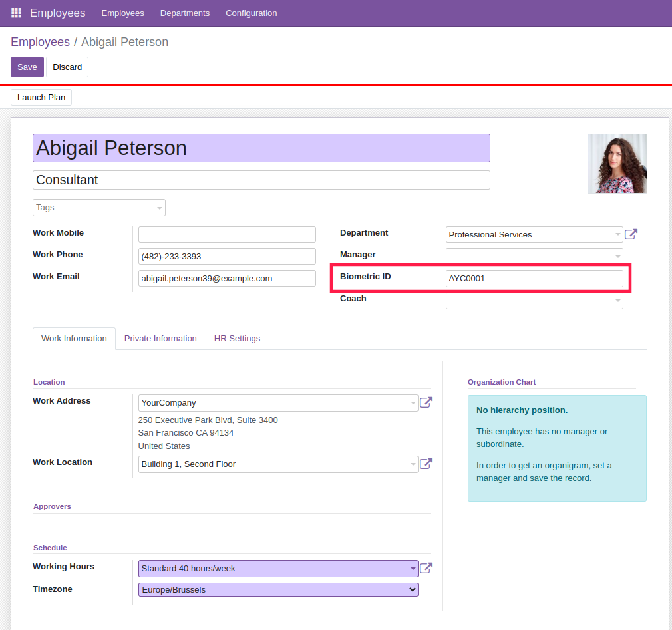The width and height of the screenshot is (672, 630).
Task: Open the Departments menu
Action: [185, 13]
